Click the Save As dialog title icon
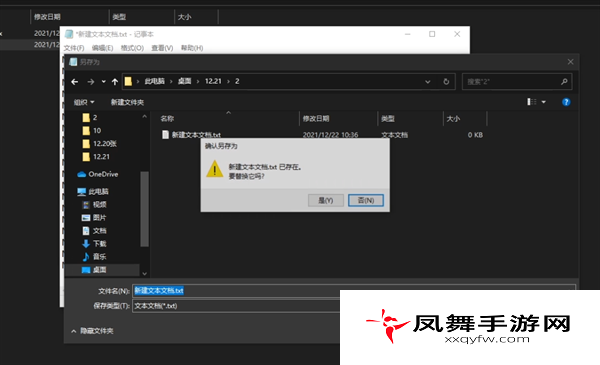Viewport: 600px width, 365px height. [x=73, y=62]
